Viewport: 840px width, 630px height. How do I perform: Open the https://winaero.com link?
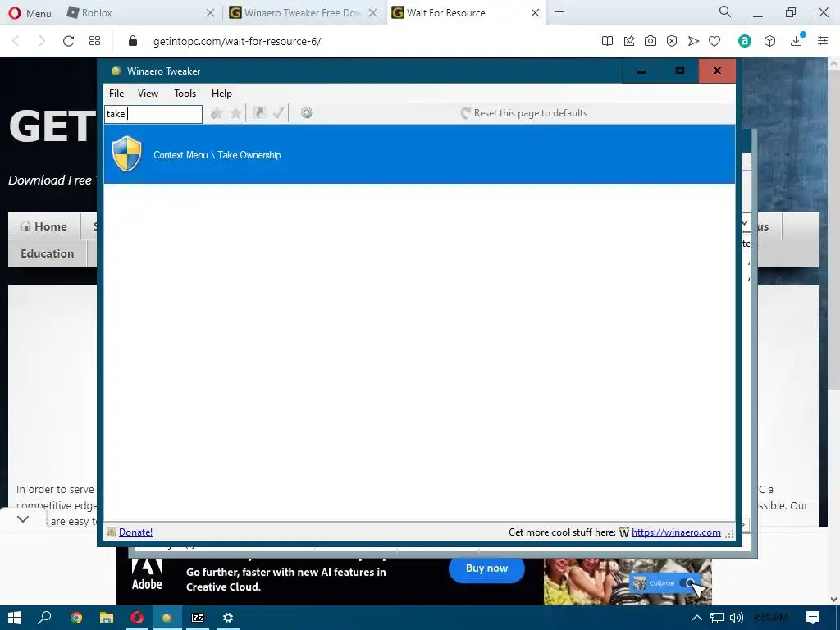[676, 532]
